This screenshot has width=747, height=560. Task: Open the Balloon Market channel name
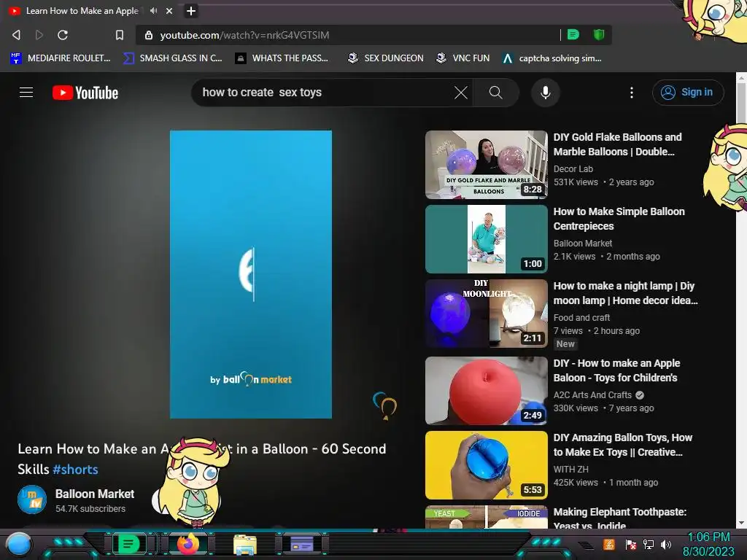(95, 494)
